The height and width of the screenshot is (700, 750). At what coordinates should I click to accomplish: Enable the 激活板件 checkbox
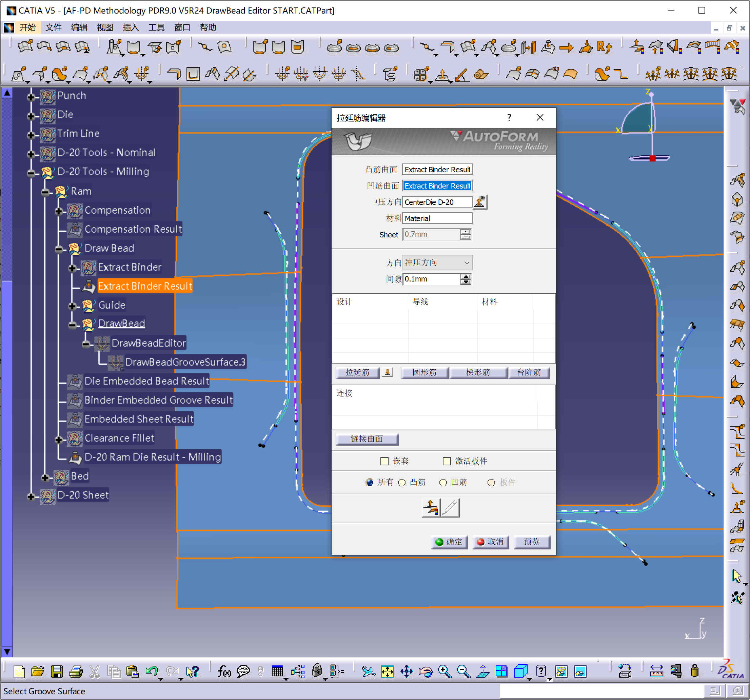447,461
